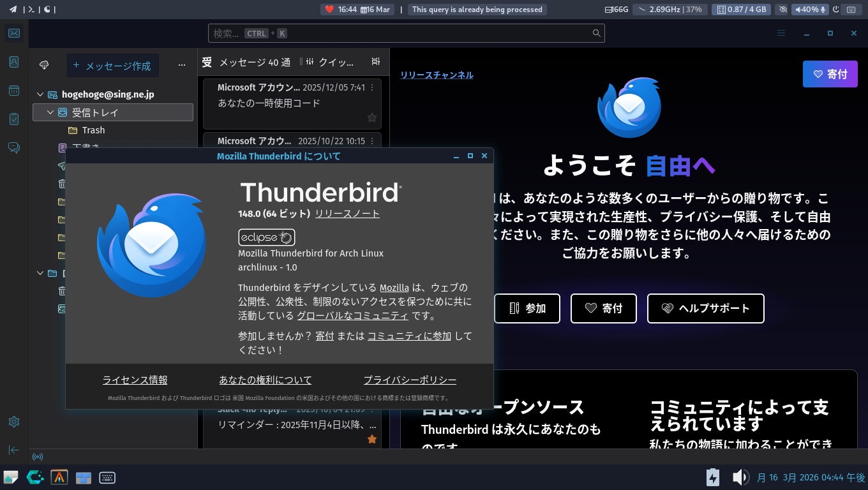The image size is (868, 490).
Task: Click the search magnifier icon in the search bar
Action: tap(597, 33)
